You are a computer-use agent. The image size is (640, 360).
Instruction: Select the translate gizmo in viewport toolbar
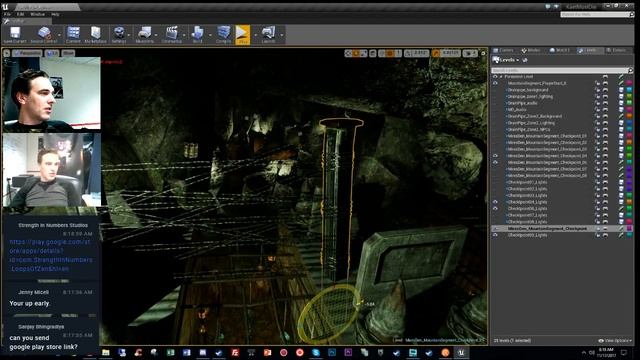pyautogui.click(x=348, y=53)
